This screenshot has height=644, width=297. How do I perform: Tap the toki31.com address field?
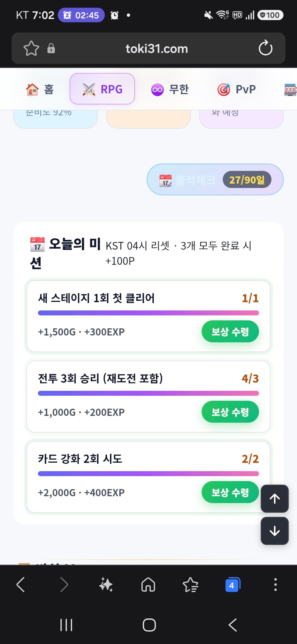(x=157, y=49)
